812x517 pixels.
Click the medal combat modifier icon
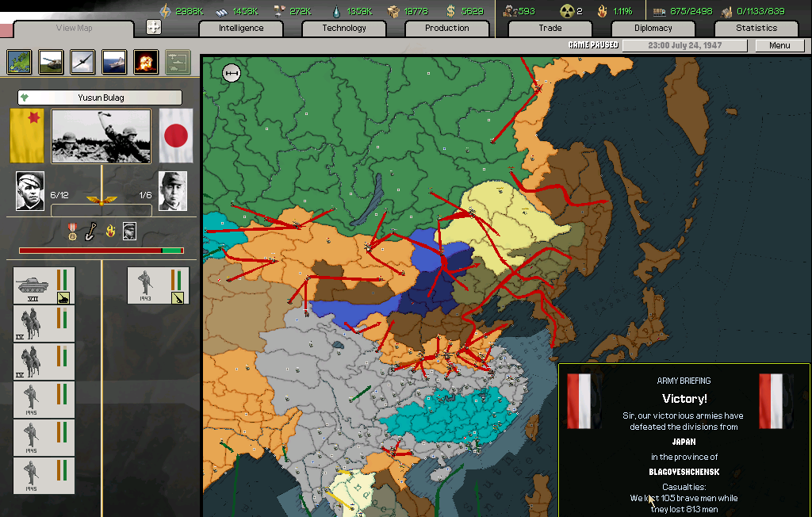pyautogui.click(x=73, y=231)
